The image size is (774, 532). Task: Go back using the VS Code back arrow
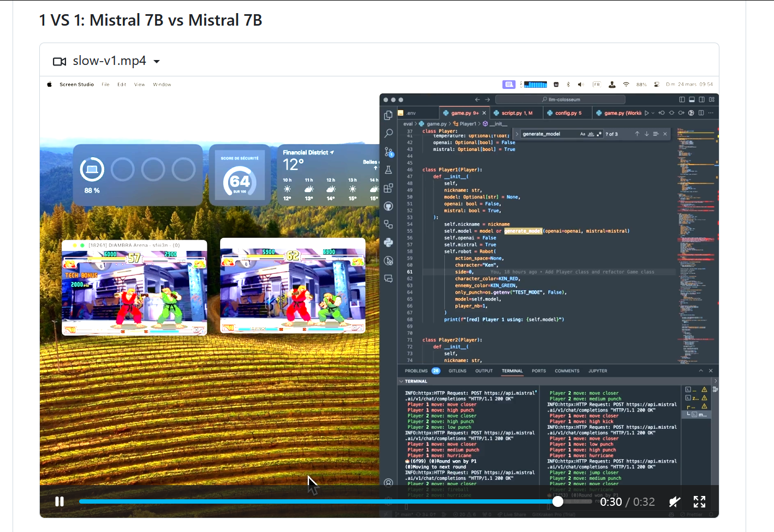(x=478, y=99)
